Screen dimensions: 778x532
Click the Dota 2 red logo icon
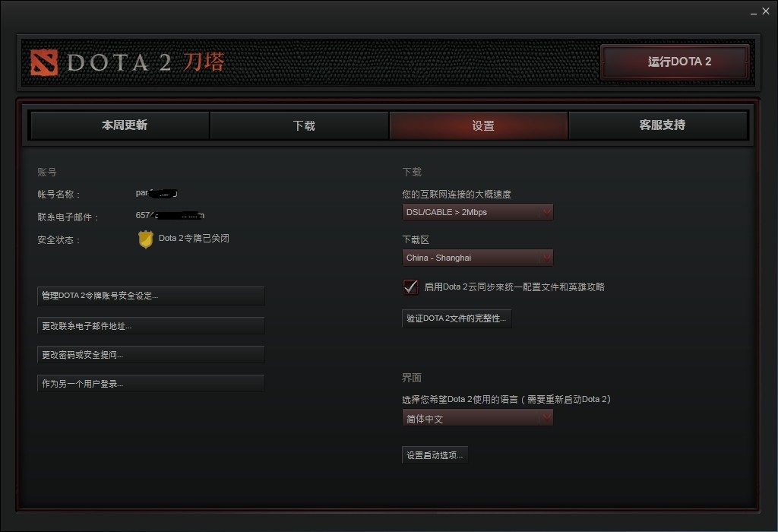(x=44, y=62)
